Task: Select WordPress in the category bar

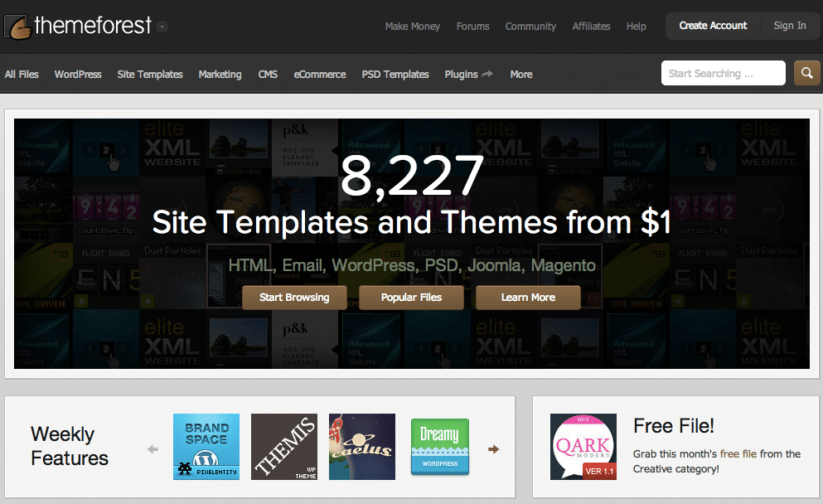Action: 78,75
